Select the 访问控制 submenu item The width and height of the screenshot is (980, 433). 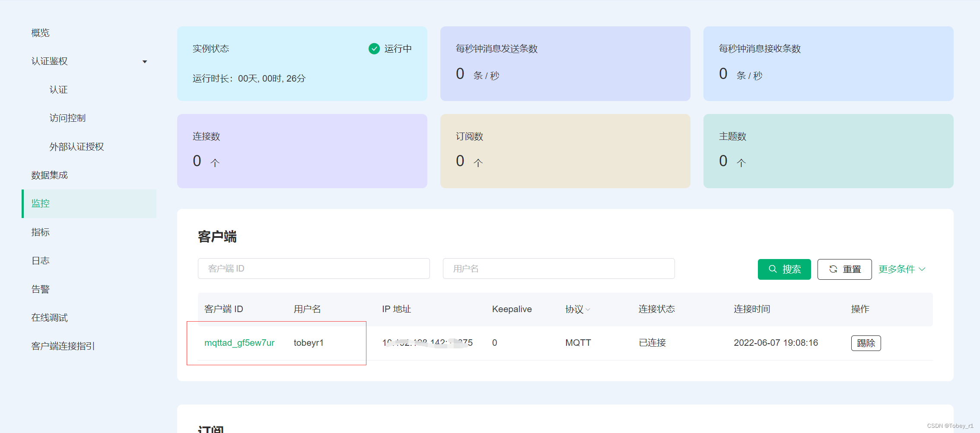[x=67, y=118]
